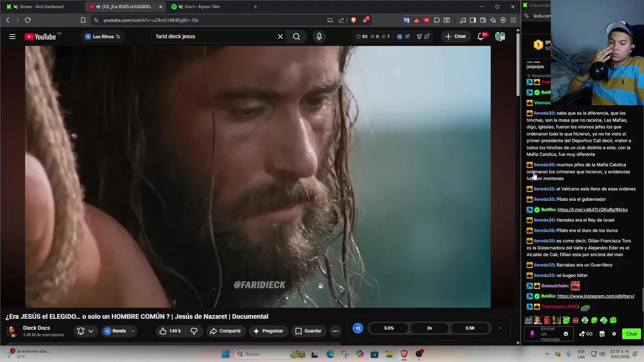
Task: Click the Compartir button
Action: 225,331
